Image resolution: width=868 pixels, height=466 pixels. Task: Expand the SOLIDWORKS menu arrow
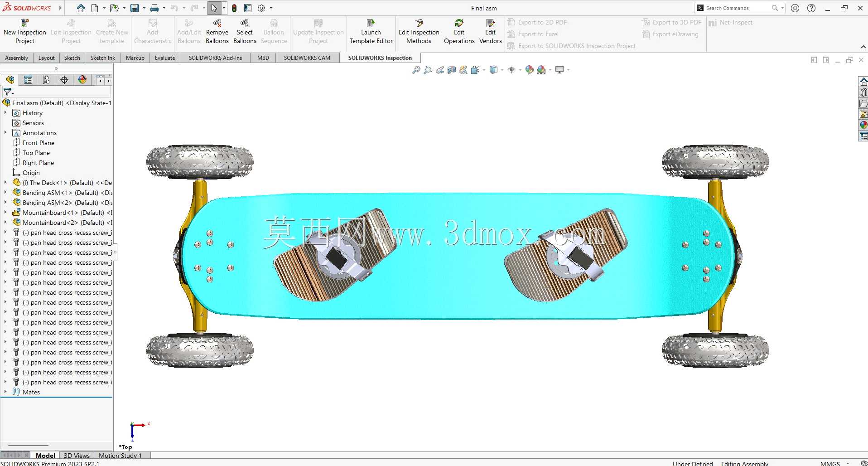(60, 8)
